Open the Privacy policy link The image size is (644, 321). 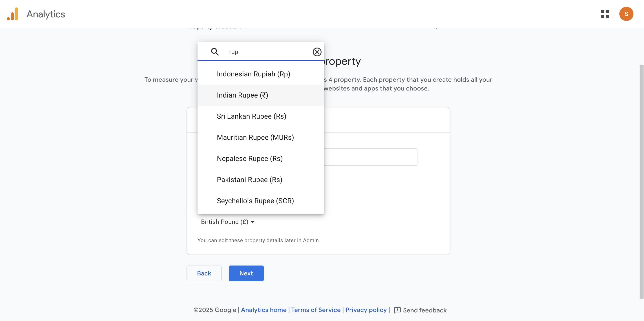click(x=366, y=310)
